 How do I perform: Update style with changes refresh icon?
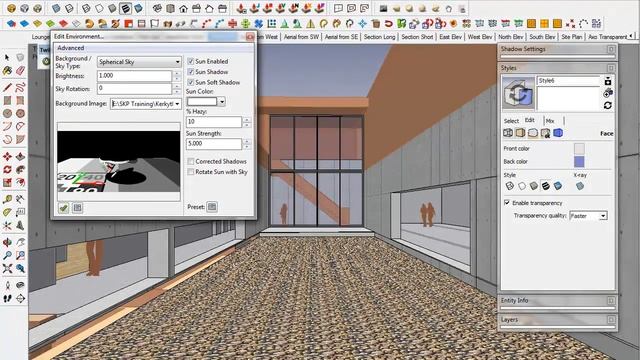pyautogui.click(x=608, y=105)
